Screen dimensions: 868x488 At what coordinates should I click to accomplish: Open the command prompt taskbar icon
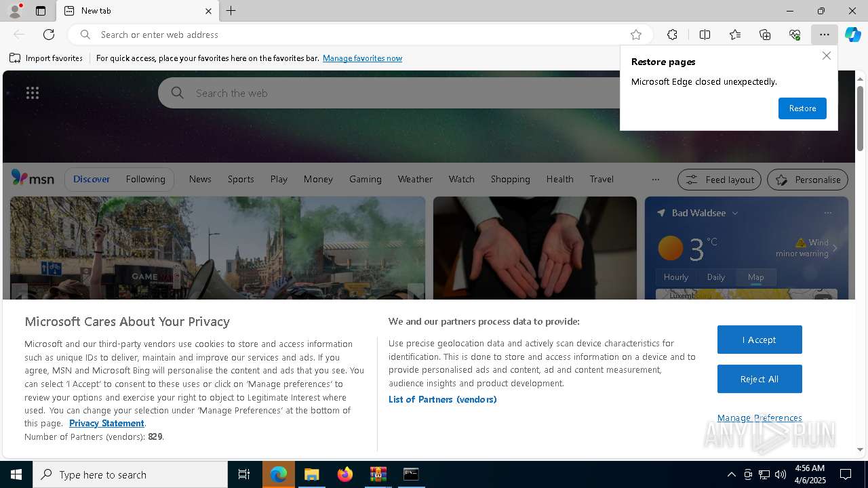coord(411,474)
